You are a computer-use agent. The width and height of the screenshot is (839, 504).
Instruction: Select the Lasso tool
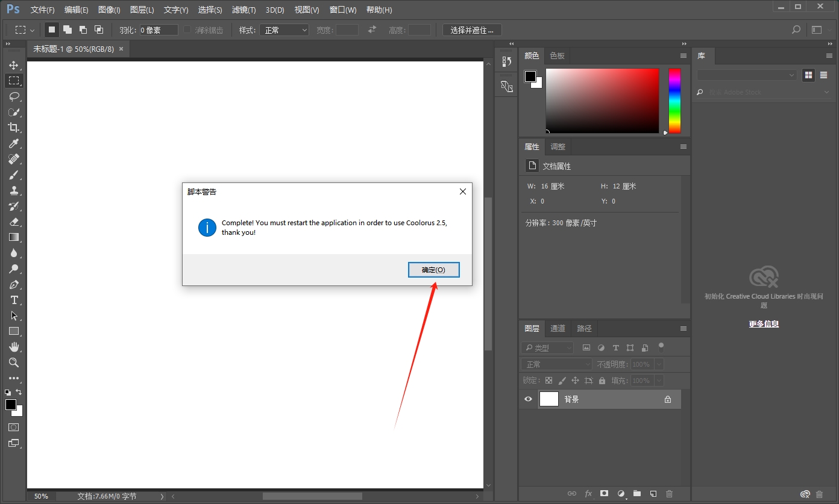coord(14,96)
